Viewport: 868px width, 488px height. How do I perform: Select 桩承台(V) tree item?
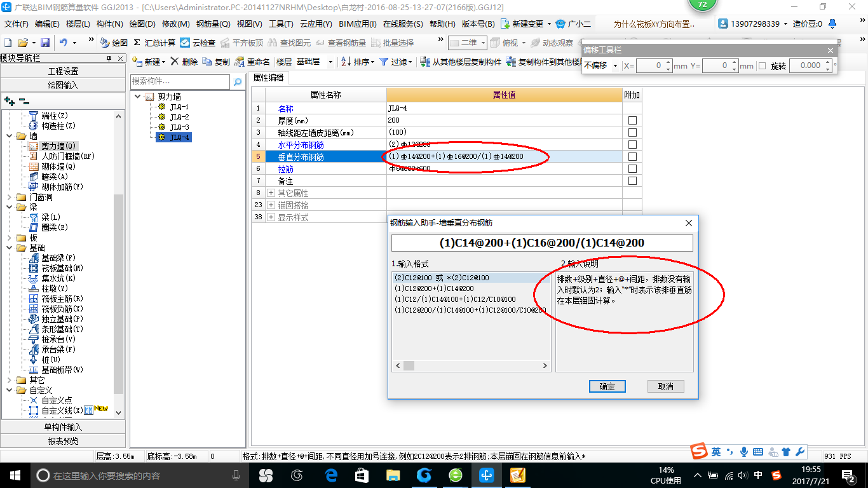(x=52, y=339)
